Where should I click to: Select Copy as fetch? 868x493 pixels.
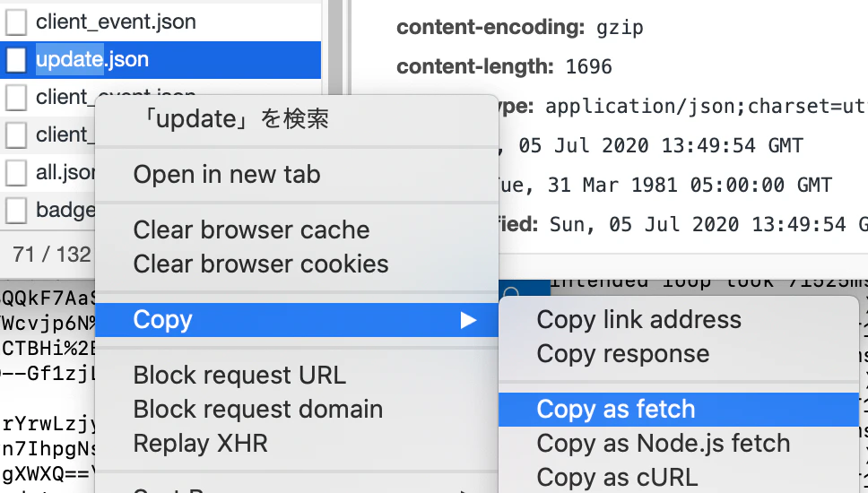[679, 410]
